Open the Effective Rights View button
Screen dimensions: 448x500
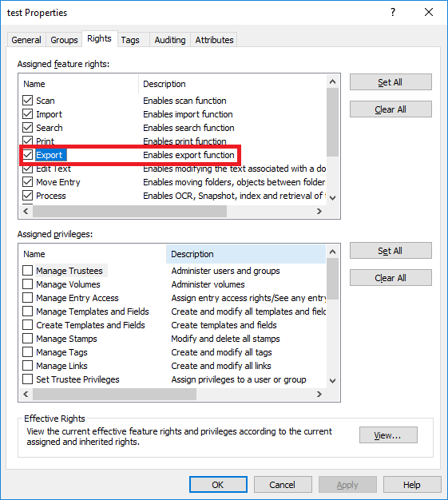click(388, 435)
